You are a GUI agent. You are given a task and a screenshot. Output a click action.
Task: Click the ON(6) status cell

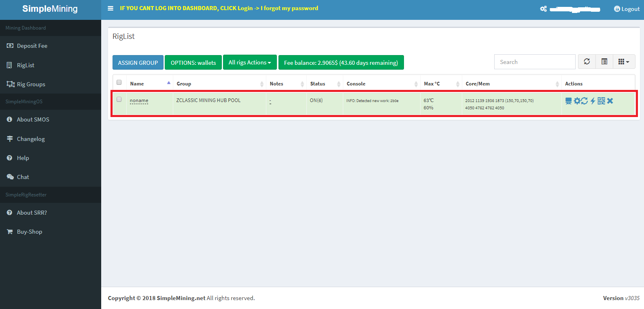[316, 100]
